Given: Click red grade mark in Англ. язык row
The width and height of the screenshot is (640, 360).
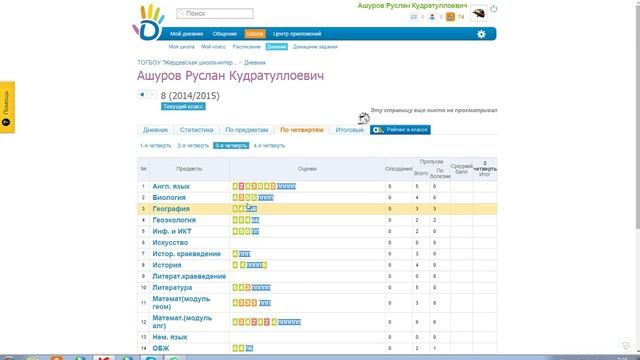Looking at the screenshot, I should click(241, 187).
